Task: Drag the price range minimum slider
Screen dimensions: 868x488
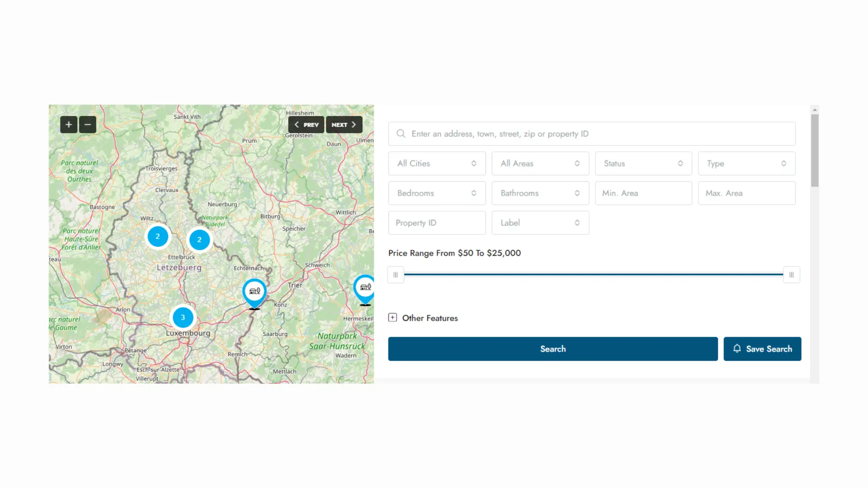Action: [x=395, y=274]
